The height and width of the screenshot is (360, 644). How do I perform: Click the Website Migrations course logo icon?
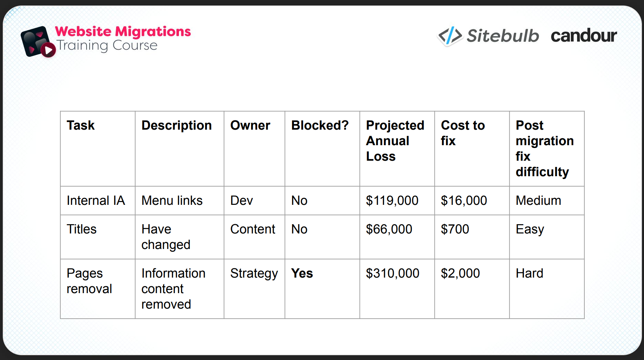[34, 41]
